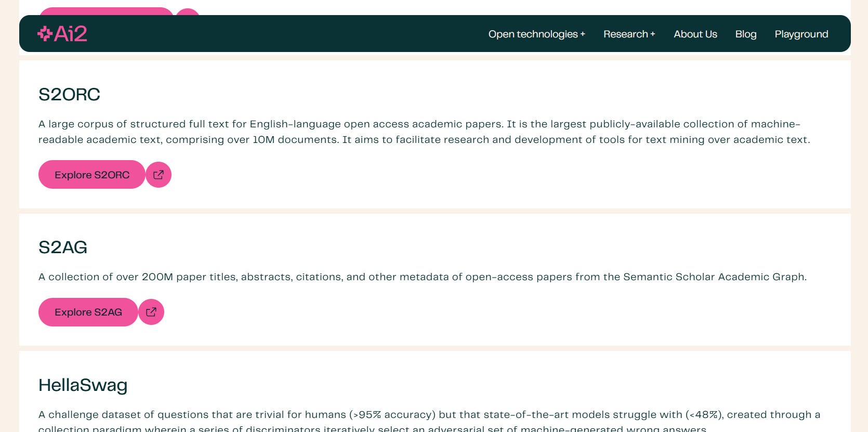Click the Ai2 logo in the header
Screen dimensions: 868x432
coord(62,34)
